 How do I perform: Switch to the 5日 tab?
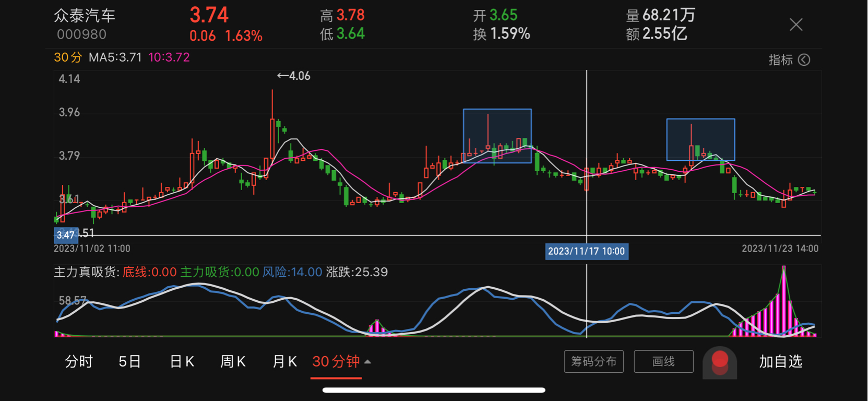click(129, 361)
